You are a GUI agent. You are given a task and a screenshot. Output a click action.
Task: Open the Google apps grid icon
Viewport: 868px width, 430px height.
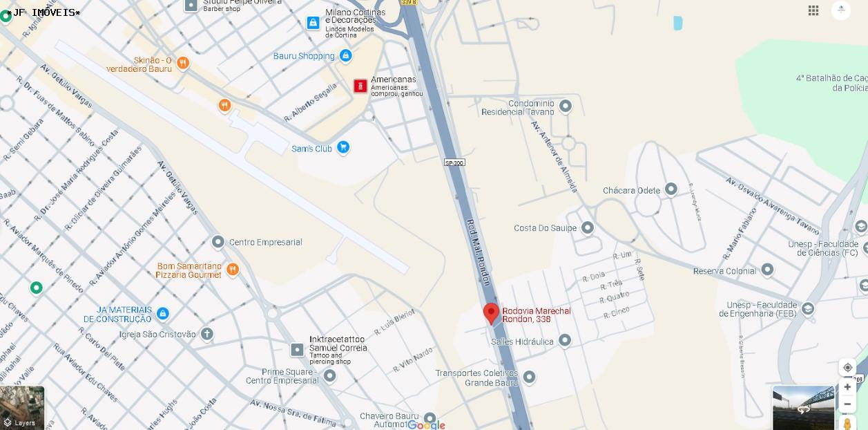[813, 10]
